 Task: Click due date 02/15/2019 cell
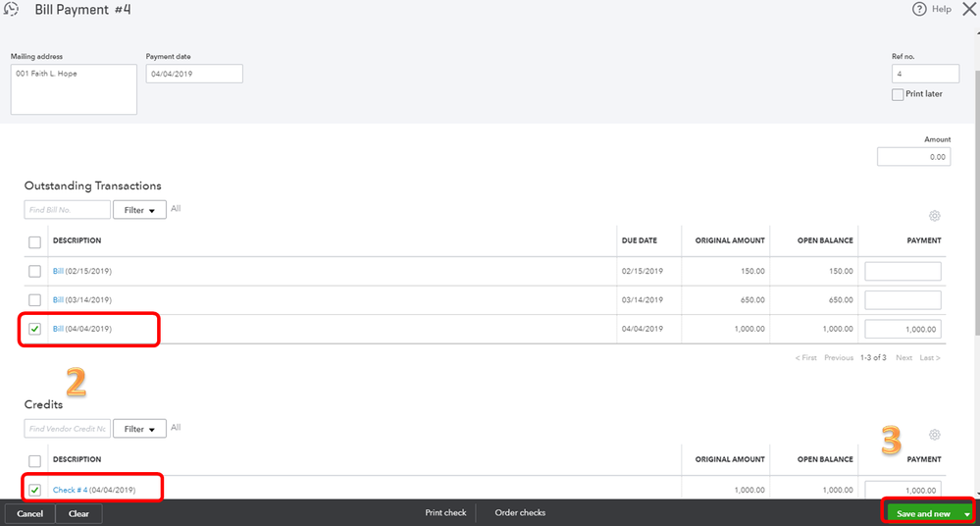(x=642, y=271)
